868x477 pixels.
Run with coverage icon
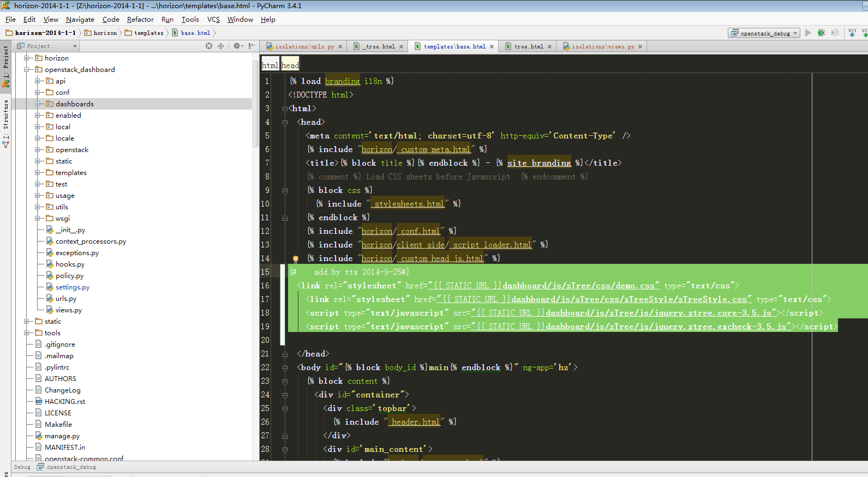tap(835, 33)
